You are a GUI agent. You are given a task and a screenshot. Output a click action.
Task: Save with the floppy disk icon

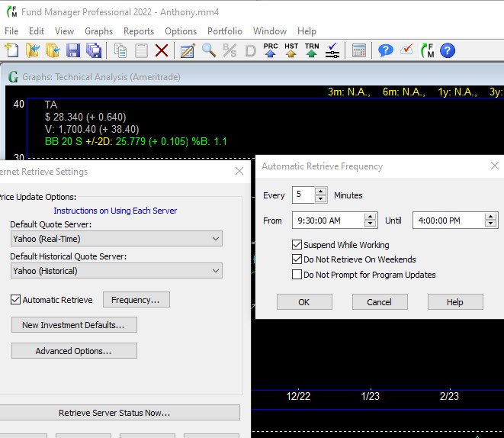73,50
